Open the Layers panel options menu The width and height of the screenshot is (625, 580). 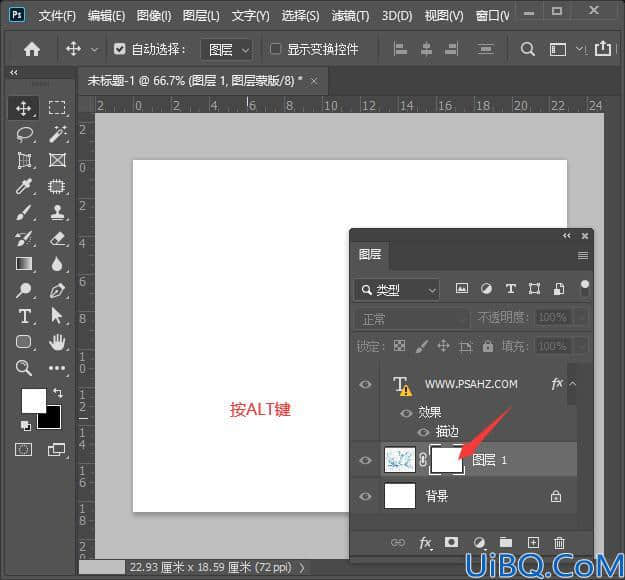(583, 256)
